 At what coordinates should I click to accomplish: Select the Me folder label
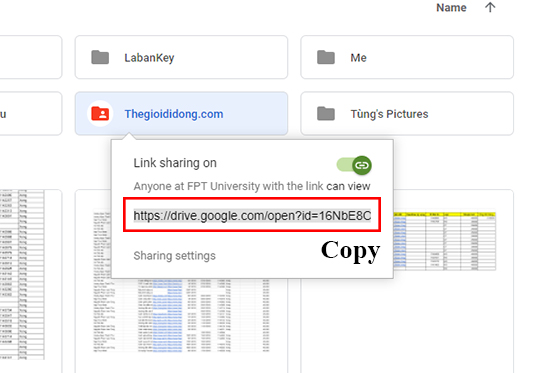358,58
